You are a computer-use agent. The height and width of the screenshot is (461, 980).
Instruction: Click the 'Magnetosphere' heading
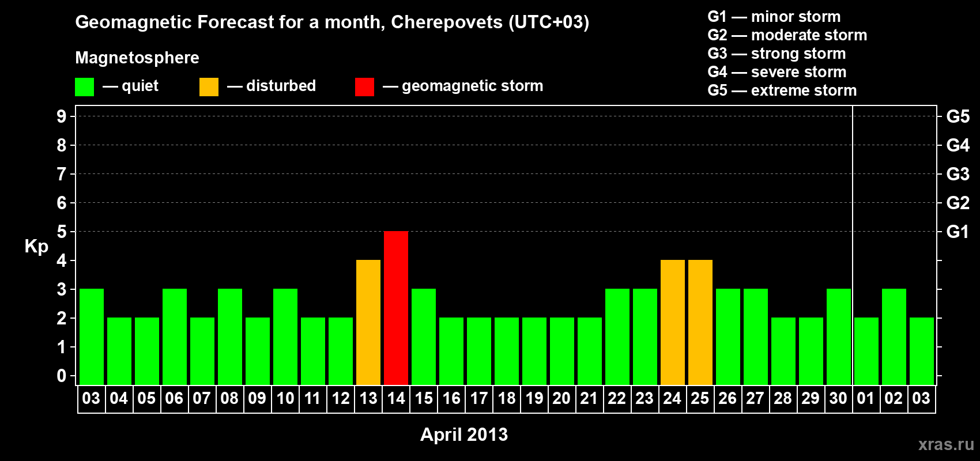click(137, 58)
